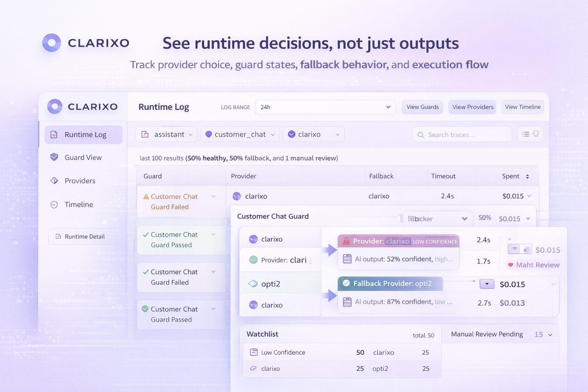Image resolution: width=588 pixels, height=392 pixels.
Task: Open the LOG RANGE 24h dropdown
Action: [x=325, y=107]
